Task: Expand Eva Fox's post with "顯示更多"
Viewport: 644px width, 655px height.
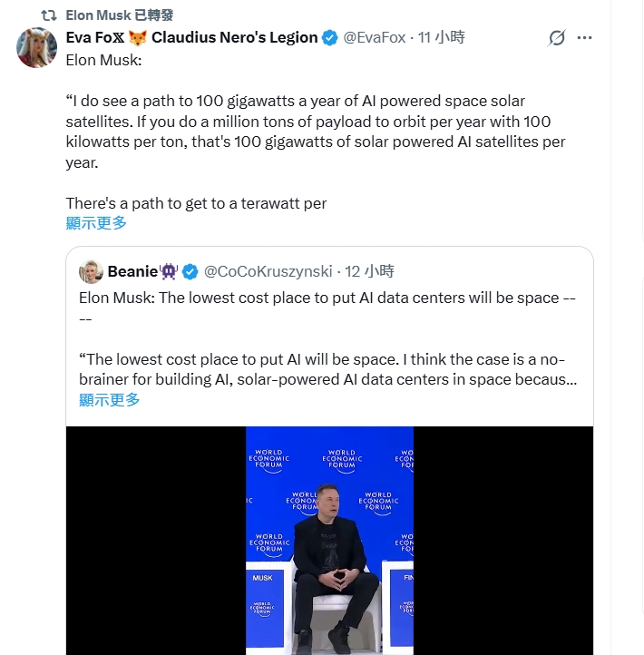Action: click(x=96, y=223)
